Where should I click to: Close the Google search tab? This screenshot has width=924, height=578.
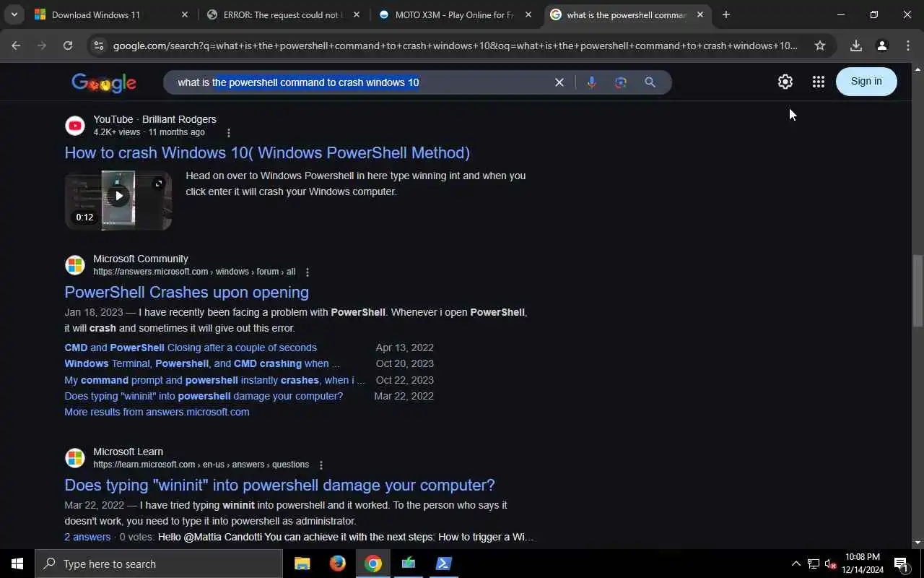coord(699,14)
